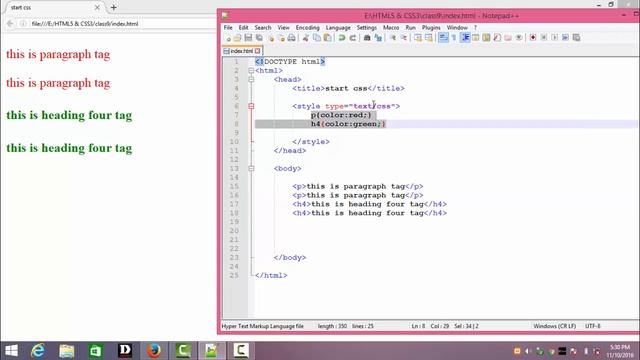Launch Internet Explorer from the taskbar
Viewport: 640px width, 360px height.
click(x=38, y=351)
